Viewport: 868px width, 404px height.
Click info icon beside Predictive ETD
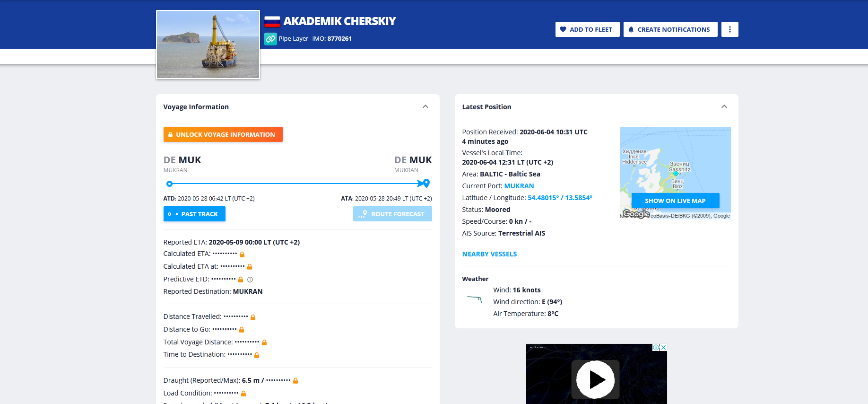point(250,280)
